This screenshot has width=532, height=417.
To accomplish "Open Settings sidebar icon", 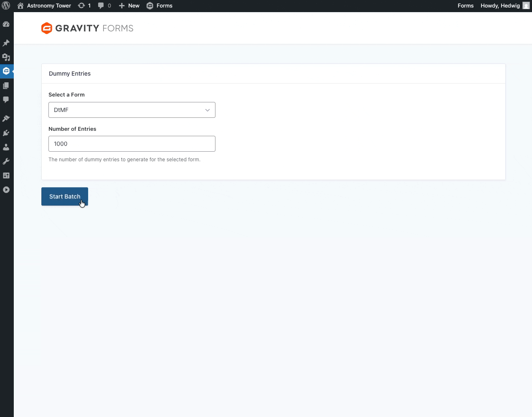I will click(x=6, y=175).
